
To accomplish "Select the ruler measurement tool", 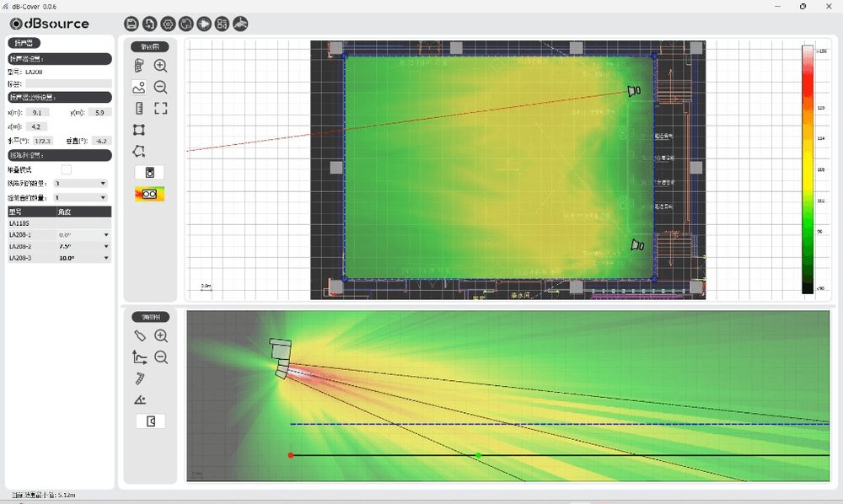I will click(139, 109).
